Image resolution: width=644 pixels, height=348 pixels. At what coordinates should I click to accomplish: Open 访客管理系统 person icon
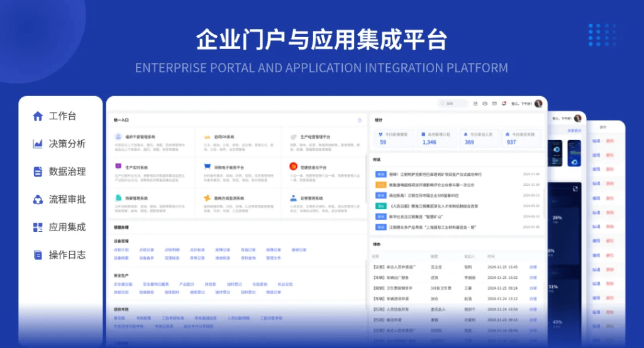coord(293,198)
